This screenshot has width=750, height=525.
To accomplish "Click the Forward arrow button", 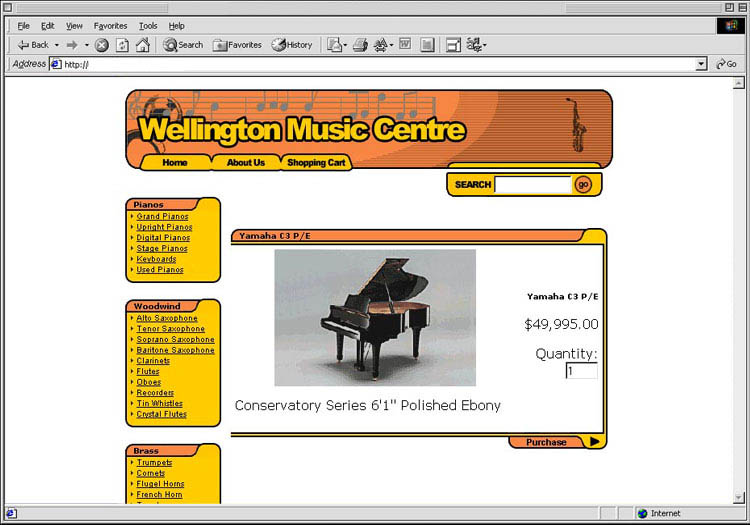I will 72,45.
